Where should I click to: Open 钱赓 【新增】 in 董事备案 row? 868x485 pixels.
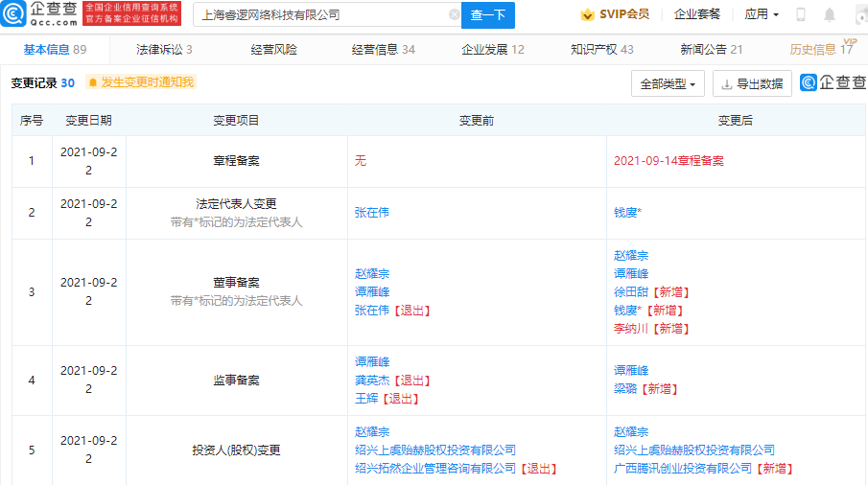click(x=648, y=311)
